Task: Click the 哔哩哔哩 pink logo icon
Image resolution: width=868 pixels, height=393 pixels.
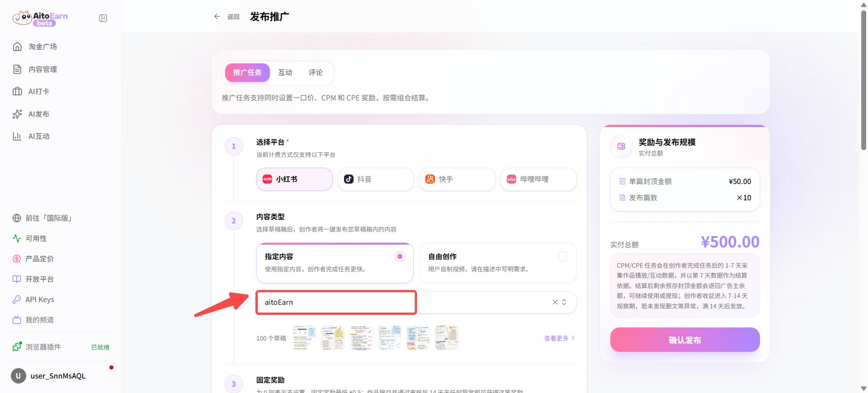Action: [x=511, y=179]
